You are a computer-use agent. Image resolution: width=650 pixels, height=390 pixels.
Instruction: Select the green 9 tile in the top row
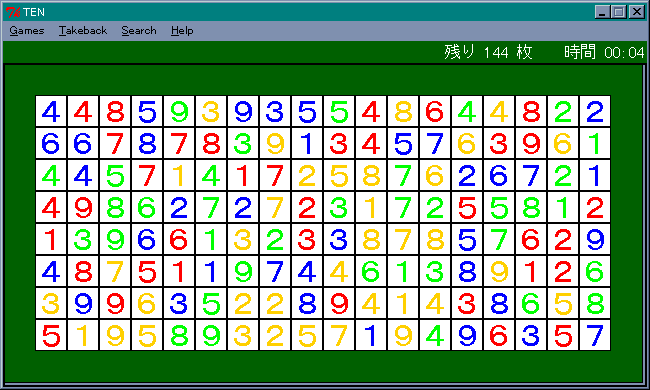coord(179,111)
